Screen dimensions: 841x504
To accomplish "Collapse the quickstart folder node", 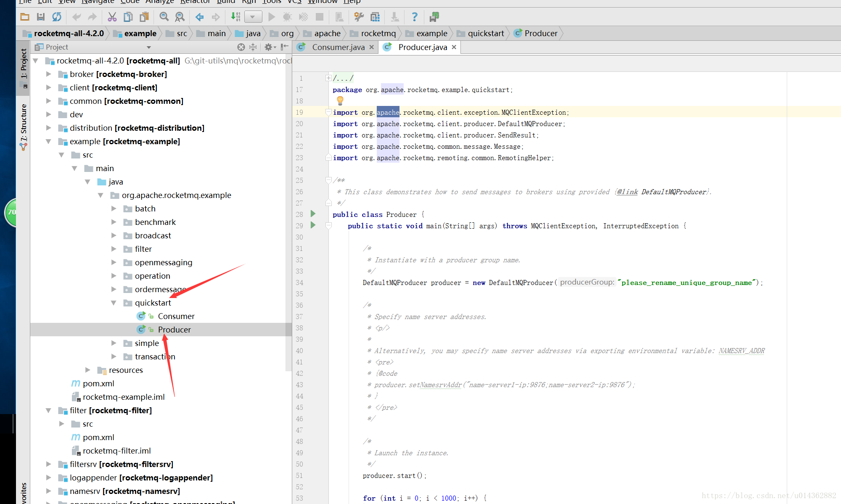I will click(114, 303).
